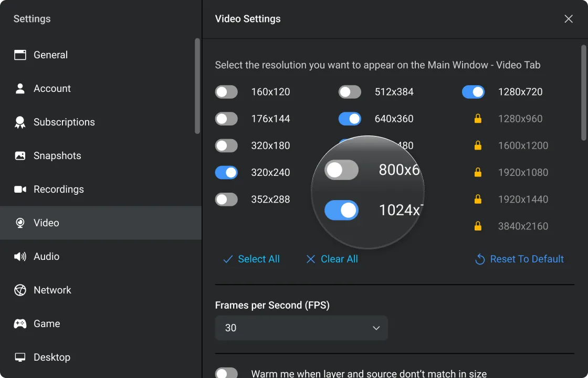Click Reset To Default
The width and height of the screenshot is (588, 378).
click(519, 259)
